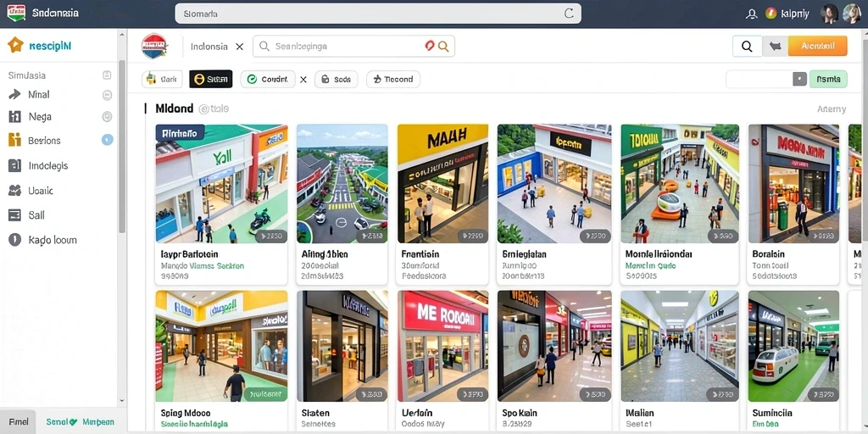Select the dark filter chip
Viewport: 868px width, 434px height.
[x=162, y=79]
